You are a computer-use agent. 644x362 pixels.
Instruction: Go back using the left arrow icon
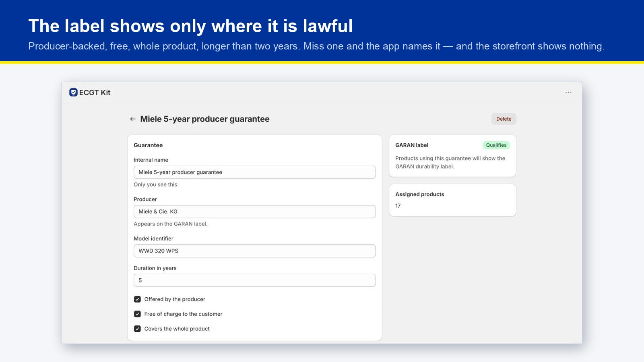pyautogui.click(x=133, y=119)
